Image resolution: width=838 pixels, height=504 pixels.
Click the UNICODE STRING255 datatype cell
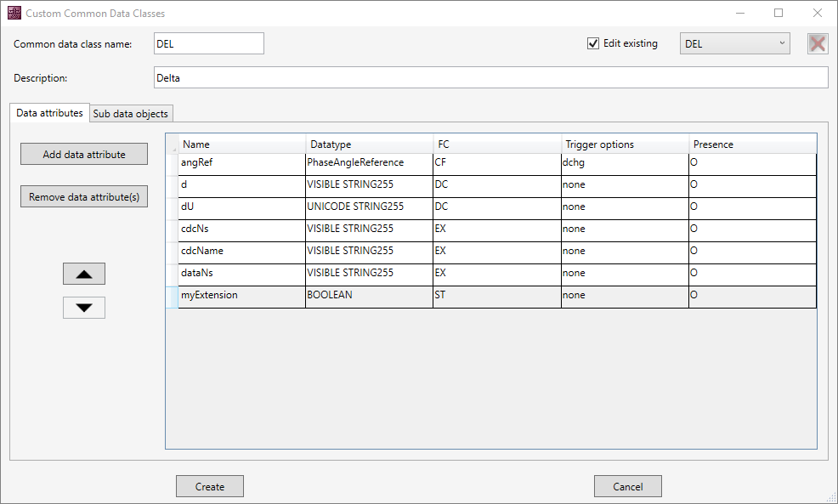(x=370, y=208)
